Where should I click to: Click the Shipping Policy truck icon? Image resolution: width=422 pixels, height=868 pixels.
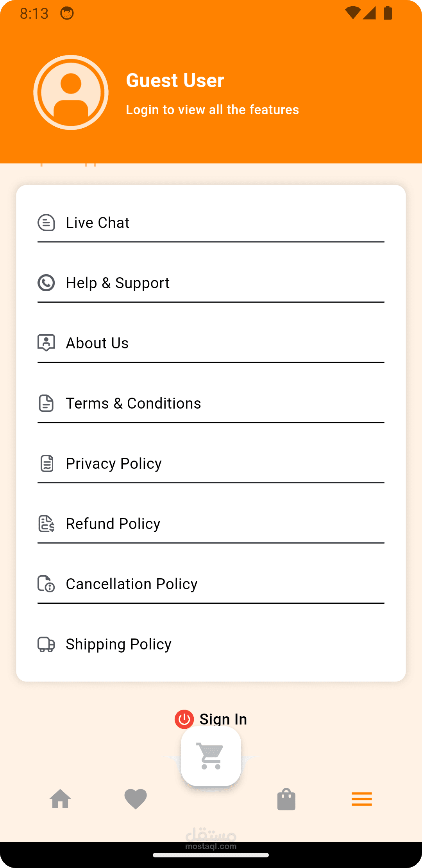[46, 644]
